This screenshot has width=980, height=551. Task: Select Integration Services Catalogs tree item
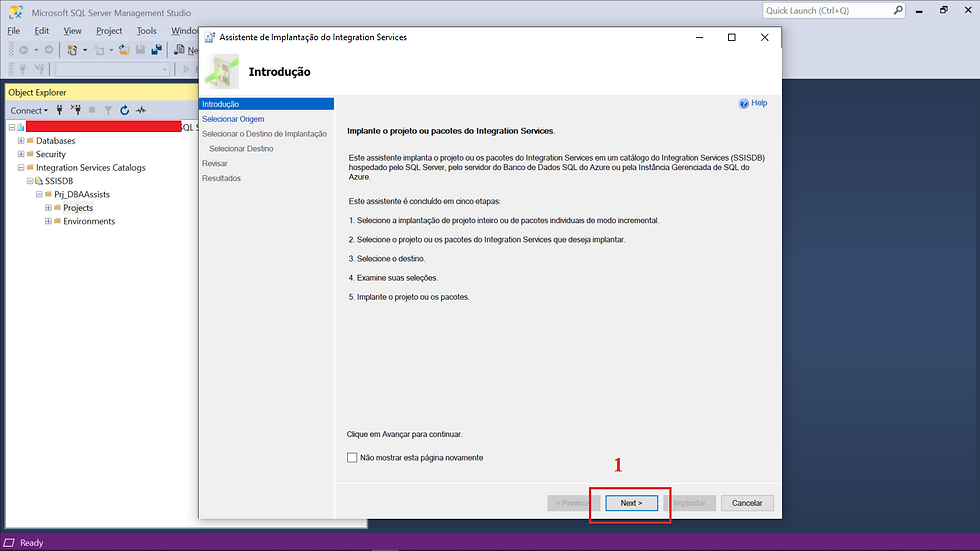[x=91, y=167]
